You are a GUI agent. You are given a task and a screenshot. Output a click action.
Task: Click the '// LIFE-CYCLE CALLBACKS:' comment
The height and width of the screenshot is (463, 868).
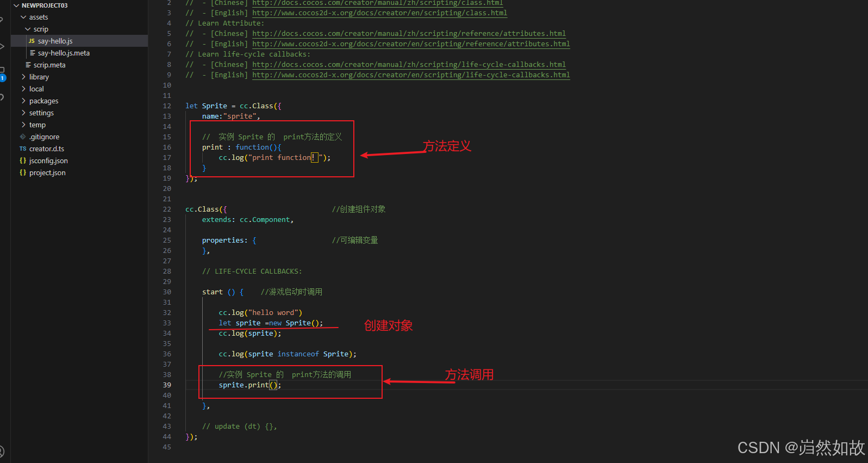(x=252, y=271)
